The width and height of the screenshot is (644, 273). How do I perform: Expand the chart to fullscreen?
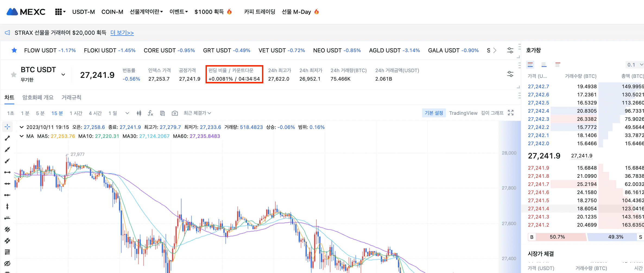(x=511, y=113)
